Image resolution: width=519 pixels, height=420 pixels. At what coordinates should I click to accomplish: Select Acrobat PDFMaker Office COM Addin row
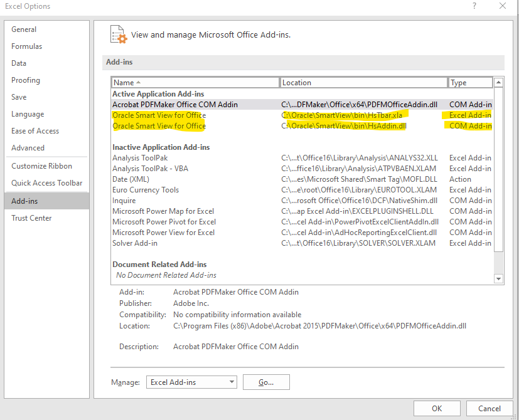(302, 105)
